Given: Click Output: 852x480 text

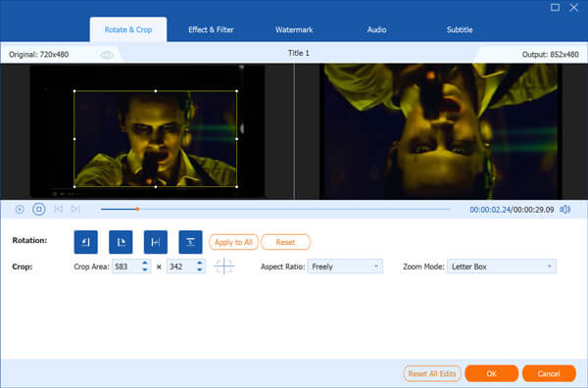Looking at the screenshot, I should [x=550, y=55].
